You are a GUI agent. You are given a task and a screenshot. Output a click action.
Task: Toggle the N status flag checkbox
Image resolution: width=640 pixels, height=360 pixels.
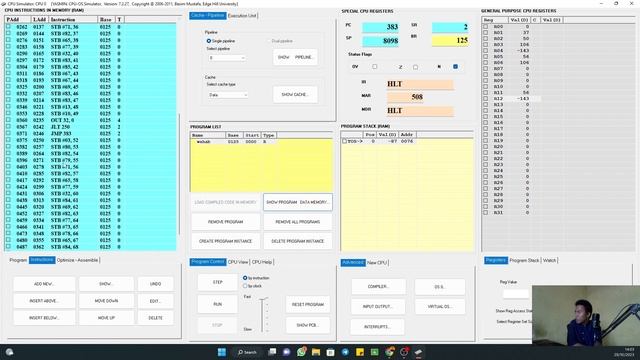[x=456, y=67]
